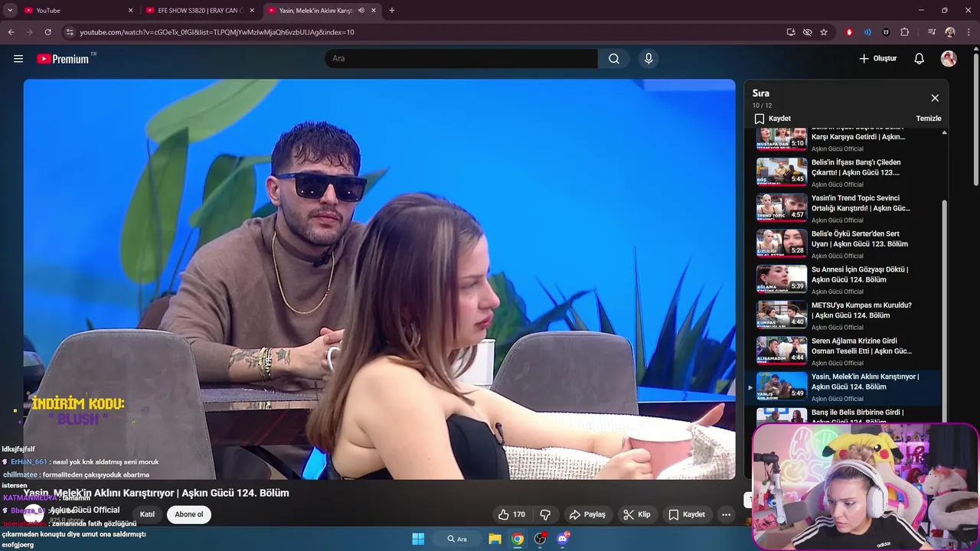The height and width of the screenshot is (551, 980).
Task: Open the Chrome profile avatar
Action: tap(950, 32)
